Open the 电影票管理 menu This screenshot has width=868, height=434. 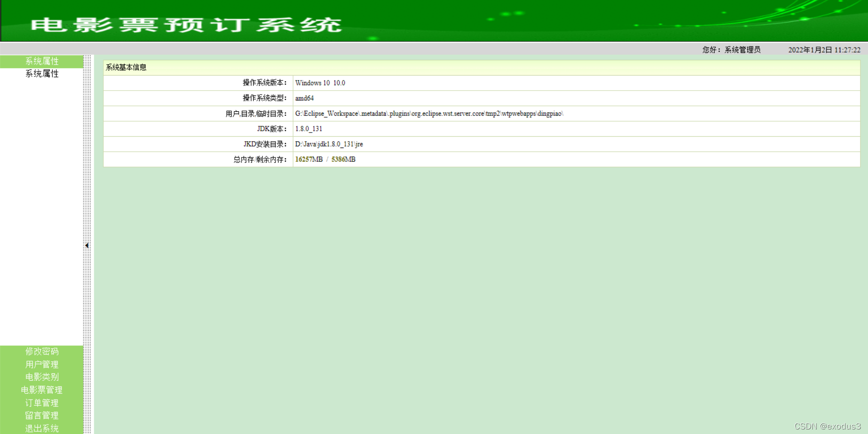coord(42,390)
